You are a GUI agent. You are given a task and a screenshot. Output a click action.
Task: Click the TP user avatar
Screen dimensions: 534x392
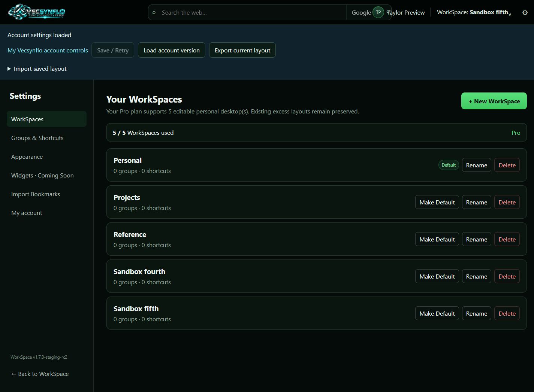pyautogui.click(x=378, y=12)
